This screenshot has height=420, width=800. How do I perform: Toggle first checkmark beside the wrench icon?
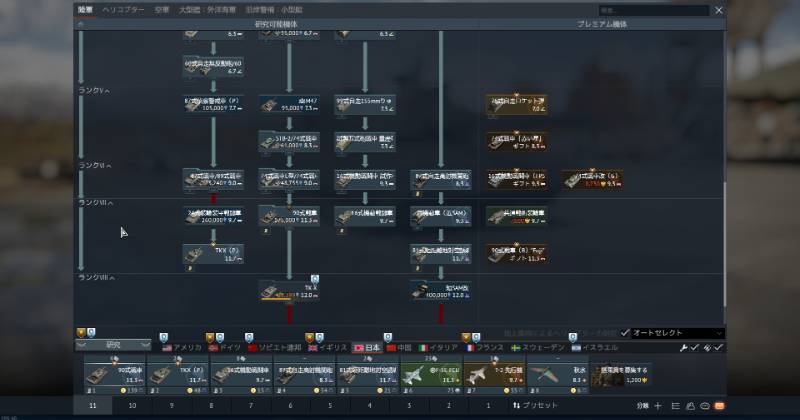[695, 348]
